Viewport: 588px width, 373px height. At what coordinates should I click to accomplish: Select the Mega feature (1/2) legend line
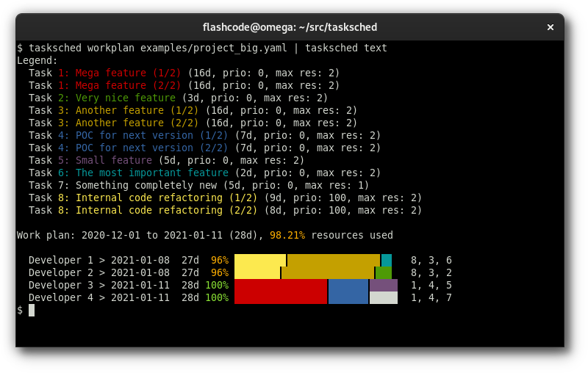point(184,73)
